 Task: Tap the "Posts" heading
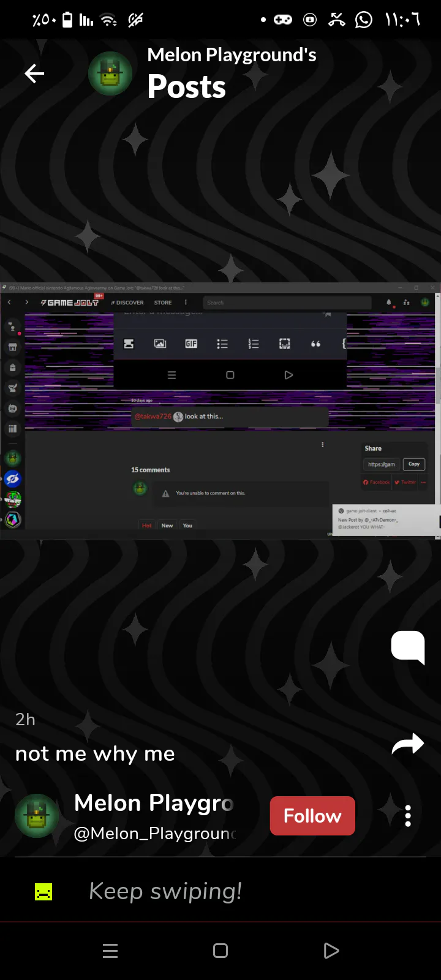tap(186, 86)
